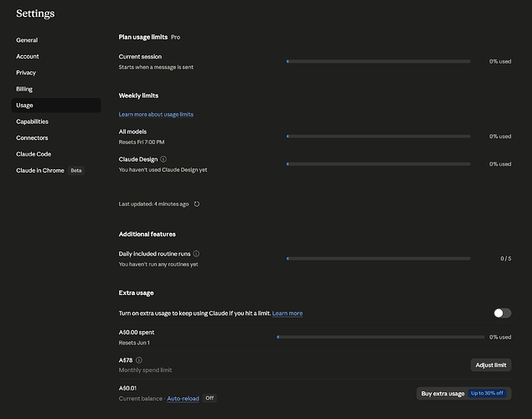Click the Claude Design usage bar
This screenshot has height=419, width=532.
pyautogui.click(x=379, y=164)
